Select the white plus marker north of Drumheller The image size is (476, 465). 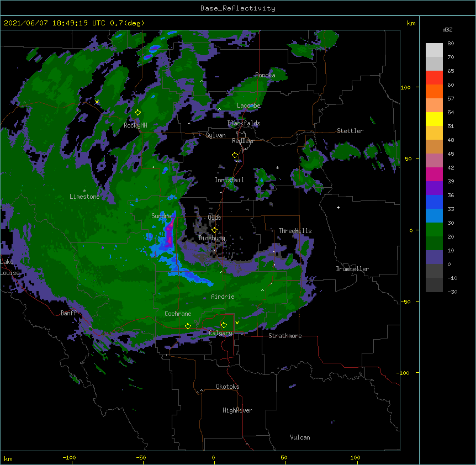tap(338, 207)
